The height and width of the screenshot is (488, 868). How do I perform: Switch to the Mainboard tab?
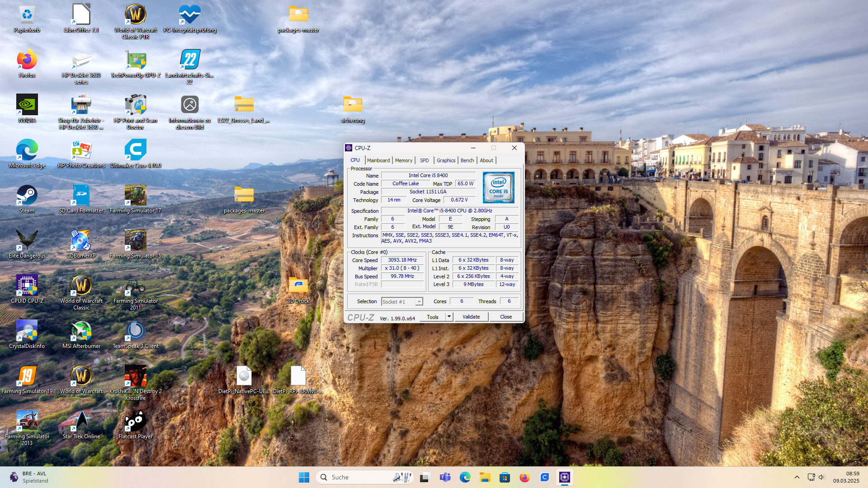378,160
